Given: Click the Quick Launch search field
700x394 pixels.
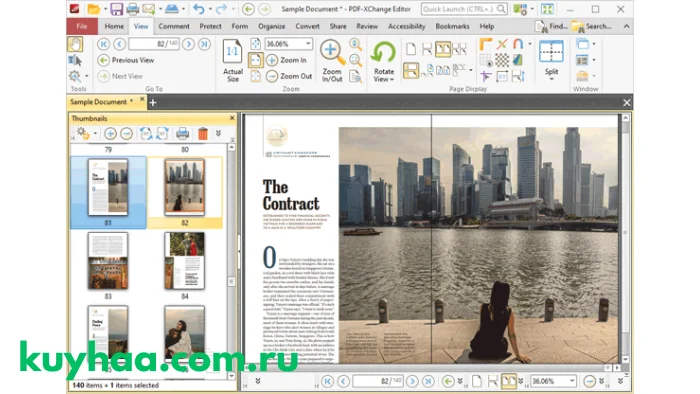Looking at the screenshot, I should pos(464,9).
